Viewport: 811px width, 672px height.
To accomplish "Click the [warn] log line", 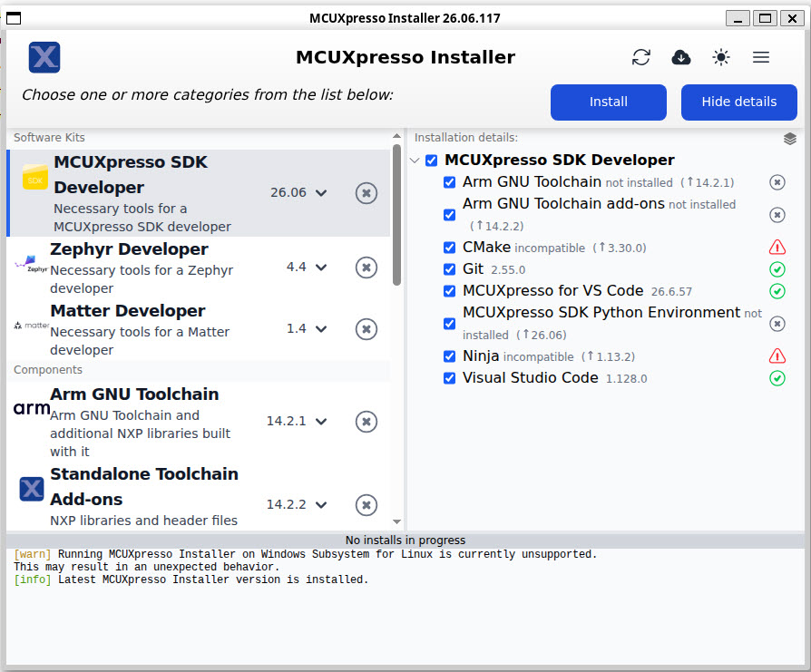I will [x=305, y=560].
